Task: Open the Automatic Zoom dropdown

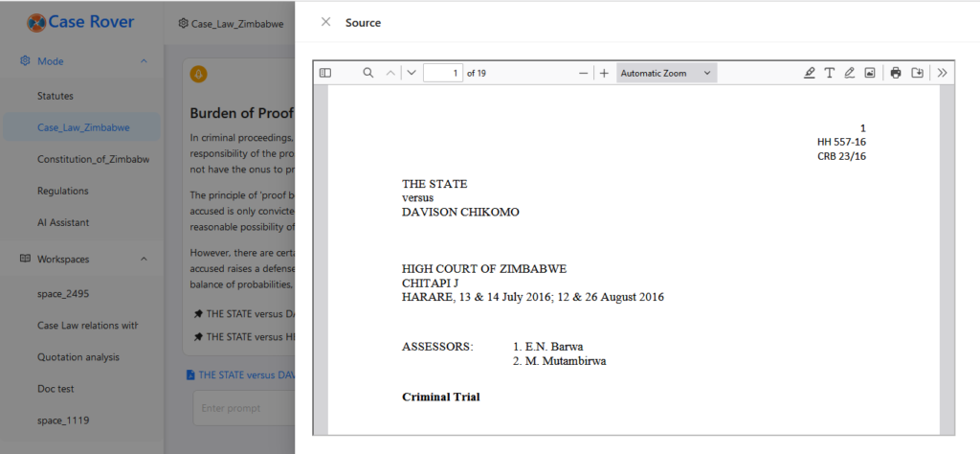Action: click(x=666, y=73)
